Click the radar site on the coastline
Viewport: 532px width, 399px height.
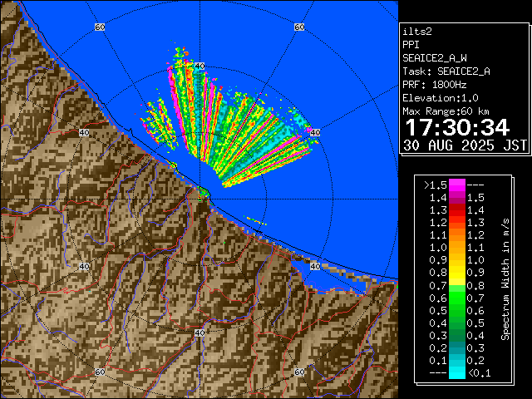tap(203, 194)
